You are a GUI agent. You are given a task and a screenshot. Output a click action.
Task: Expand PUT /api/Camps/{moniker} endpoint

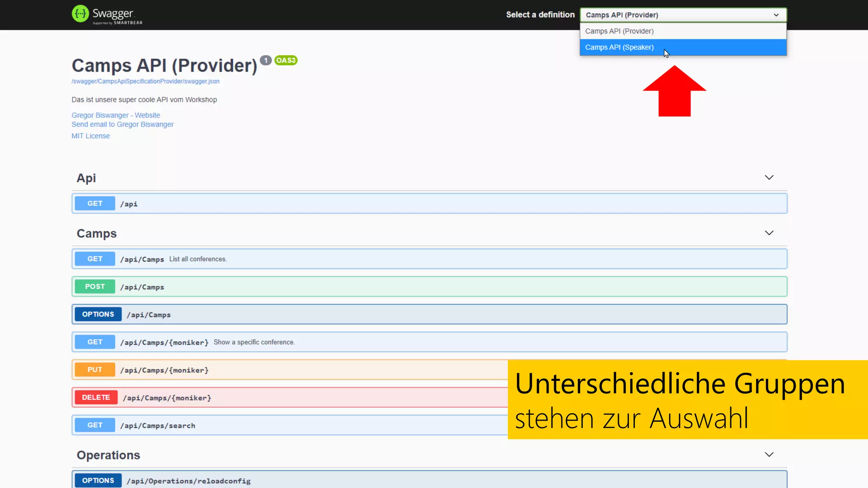point(290,370)
